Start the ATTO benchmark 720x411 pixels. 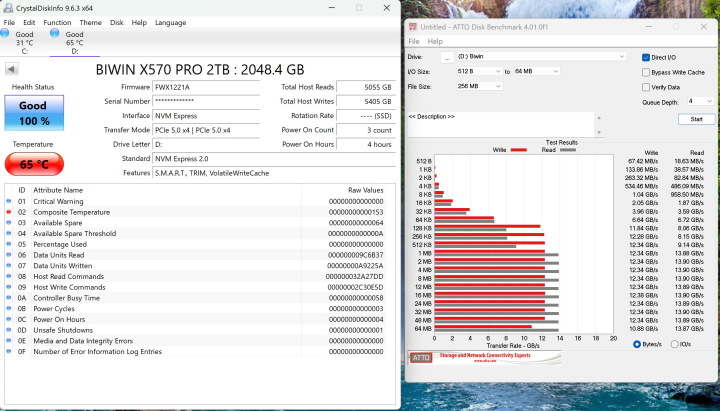696,119
